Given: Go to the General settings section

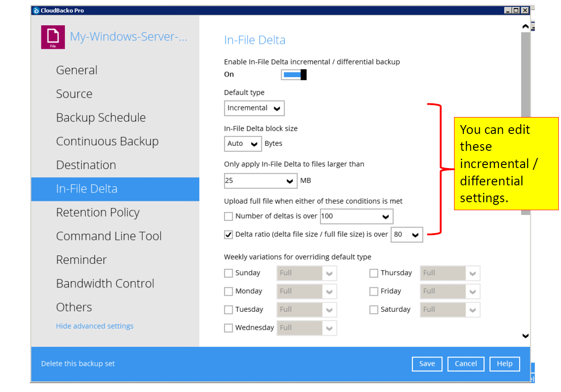Looking at the screenshot, I should click(115, 71).
